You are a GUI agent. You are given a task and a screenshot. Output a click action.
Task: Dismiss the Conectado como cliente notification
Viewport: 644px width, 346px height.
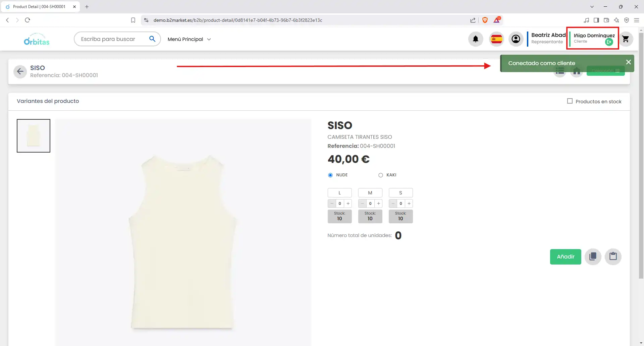coord(628,62)
